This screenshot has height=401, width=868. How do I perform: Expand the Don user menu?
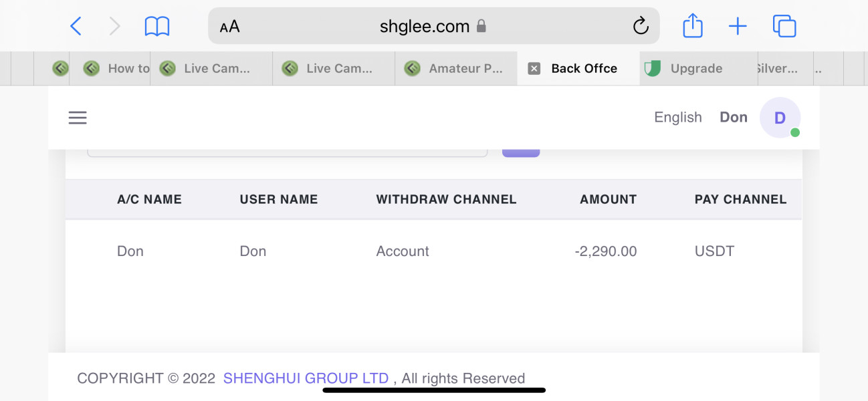(733, 118)
